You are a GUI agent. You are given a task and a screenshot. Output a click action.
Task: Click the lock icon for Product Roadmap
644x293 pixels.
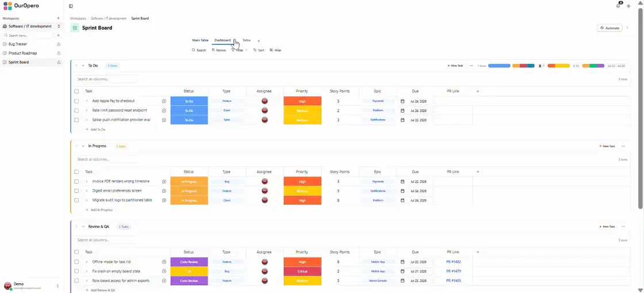59,53
